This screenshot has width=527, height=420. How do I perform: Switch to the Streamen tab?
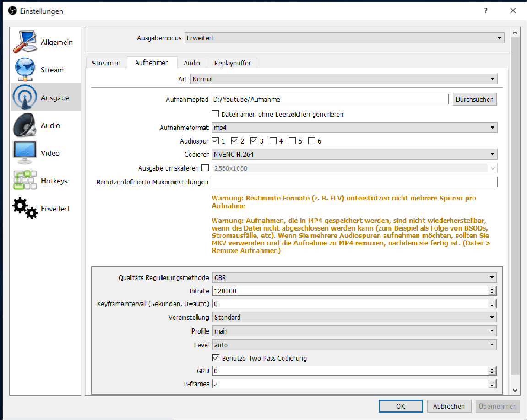pos(106,63)
